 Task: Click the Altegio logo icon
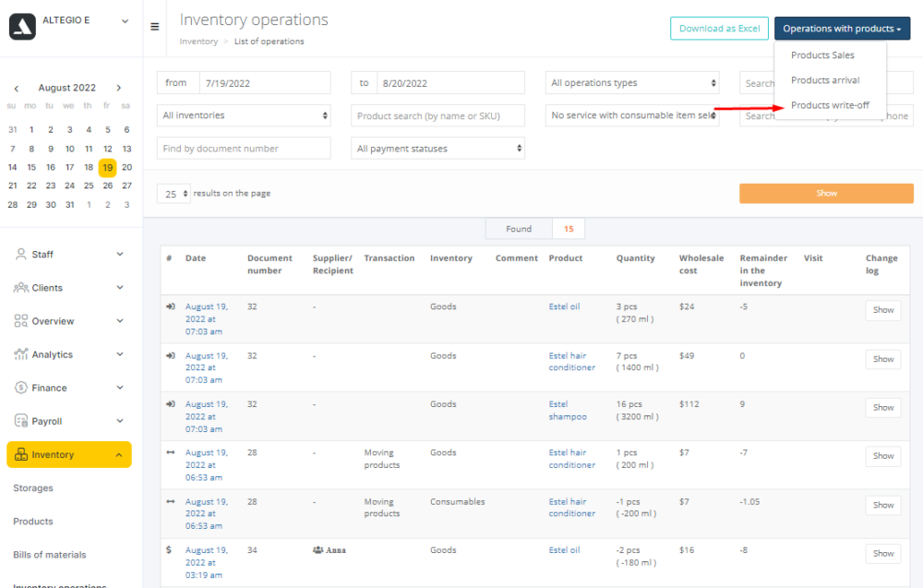point(22,27)
